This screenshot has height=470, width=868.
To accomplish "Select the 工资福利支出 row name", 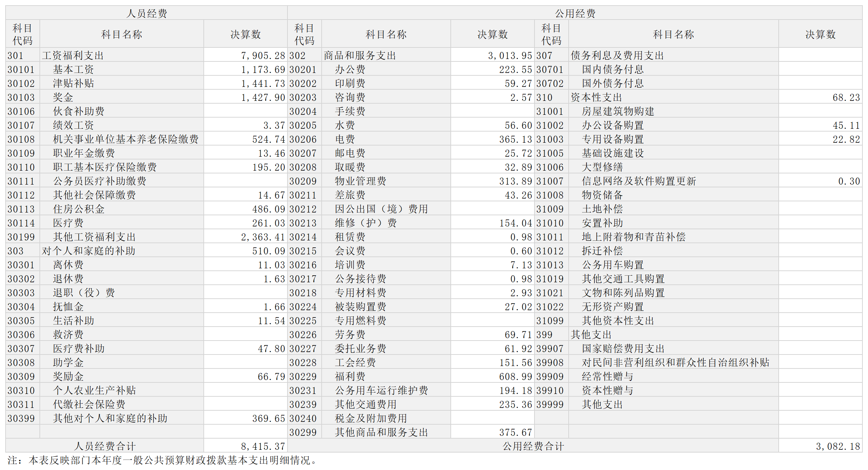I will tap(73, 55).
